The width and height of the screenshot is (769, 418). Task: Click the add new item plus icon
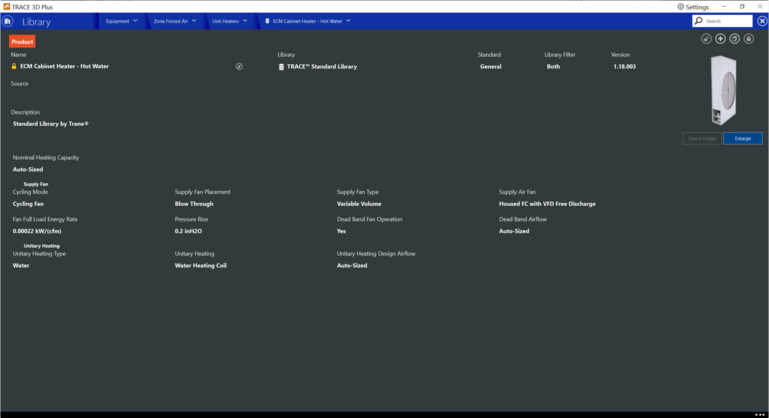tap(720, 39)
